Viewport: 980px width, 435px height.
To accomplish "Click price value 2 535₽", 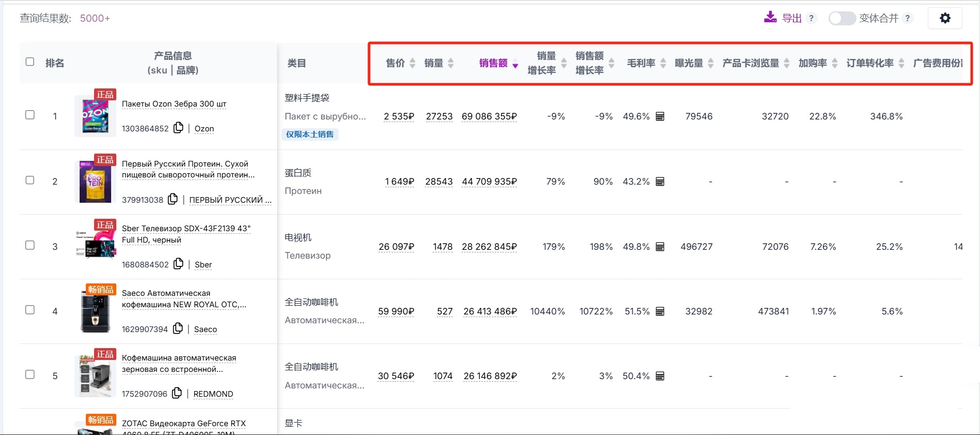I will 399,116.
